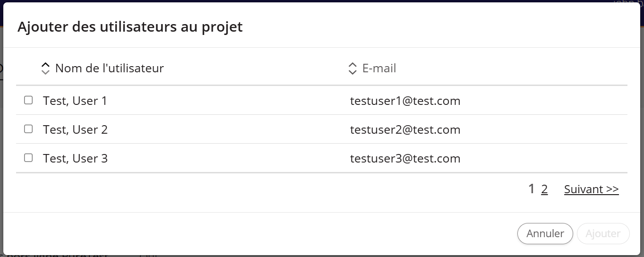Tick the checkbox next to Test, User 2
The image size is (644, 257).
(x=28, y=129)
